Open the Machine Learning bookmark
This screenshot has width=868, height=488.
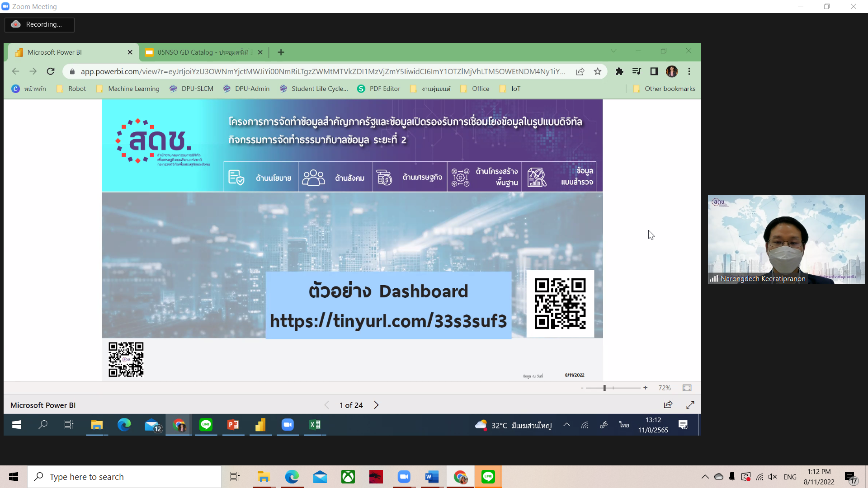point(133,89)
